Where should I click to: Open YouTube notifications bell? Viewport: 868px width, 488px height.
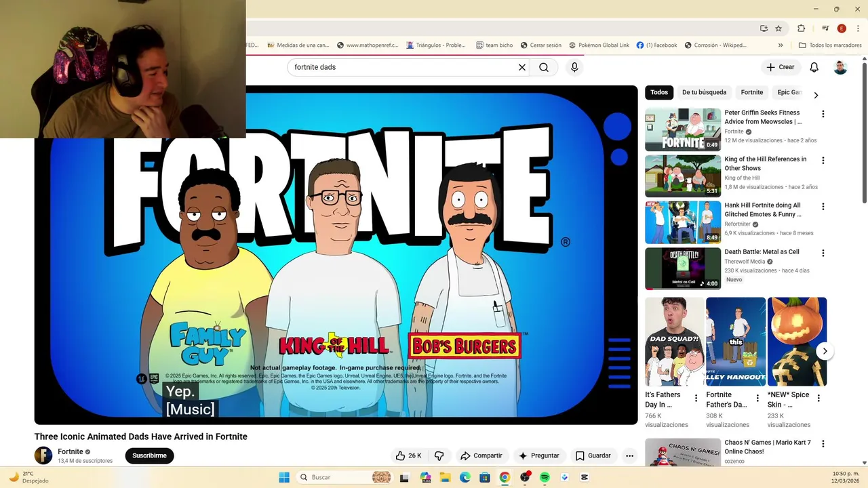814,67
